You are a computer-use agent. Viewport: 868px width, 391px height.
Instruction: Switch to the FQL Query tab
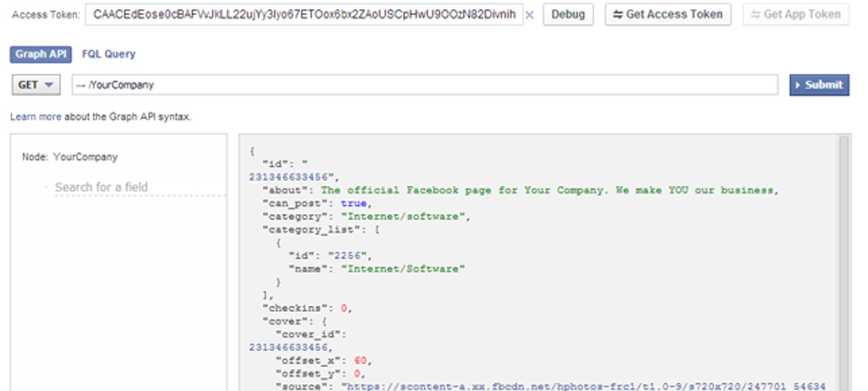tap(108, 54)
